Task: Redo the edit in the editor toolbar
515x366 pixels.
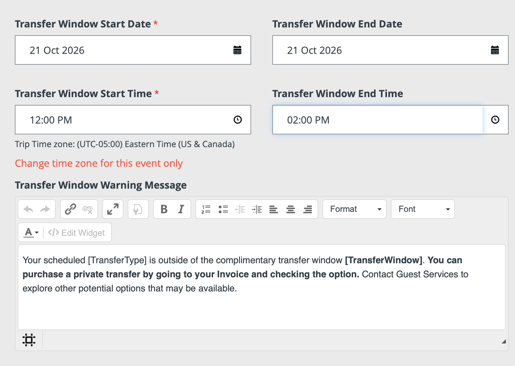Action: pyautogui.click(x=45, y=209)
